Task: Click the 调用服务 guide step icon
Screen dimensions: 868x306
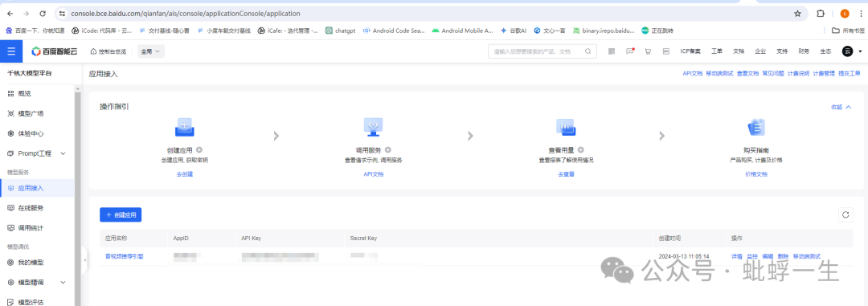Action: click(x=373, y=127)
